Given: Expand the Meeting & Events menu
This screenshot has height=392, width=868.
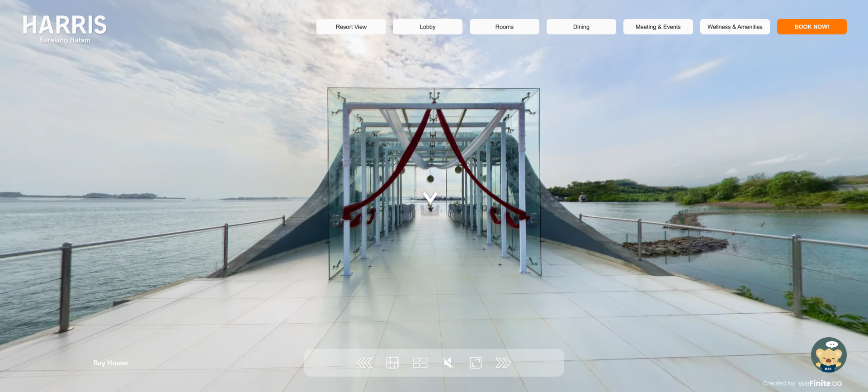Looking at the screenshot, I should (x=658, y=27).
